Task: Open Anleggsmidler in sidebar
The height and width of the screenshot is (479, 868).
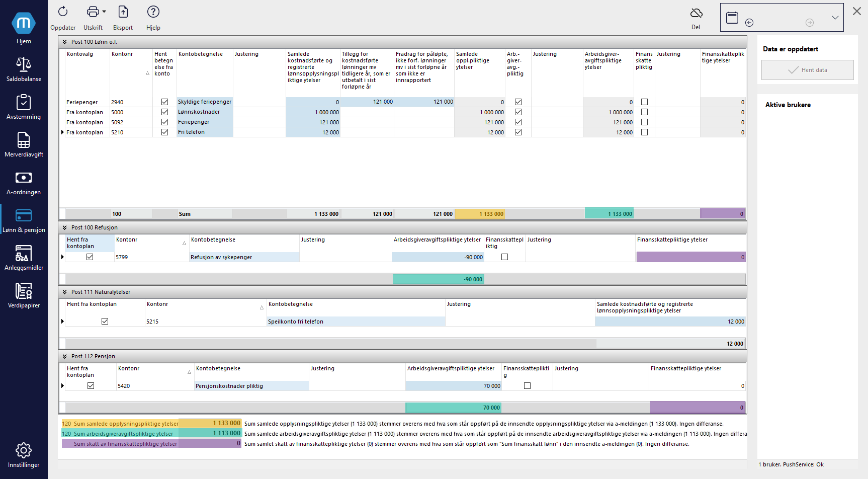Action: [x=24, y=258]
